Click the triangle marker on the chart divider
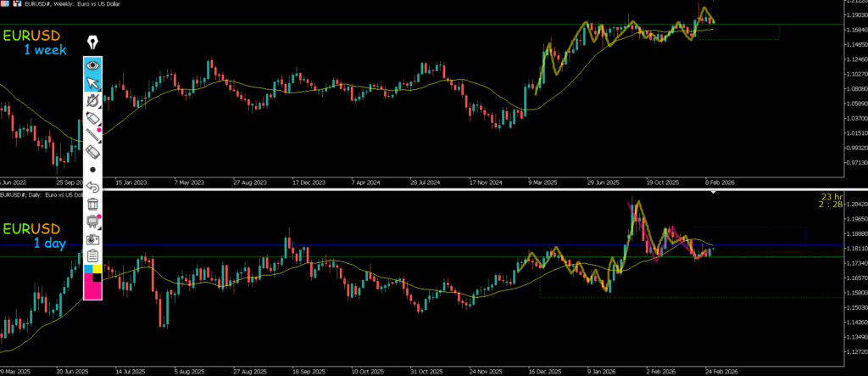This screenshot has height=376, width=868. tap(714, 193)
